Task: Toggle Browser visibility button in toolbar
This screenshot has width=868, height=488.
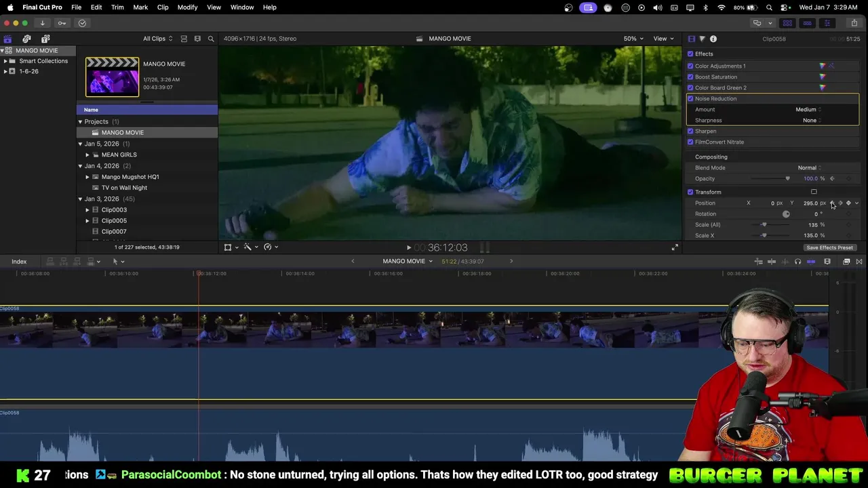Action: point(787,23)
